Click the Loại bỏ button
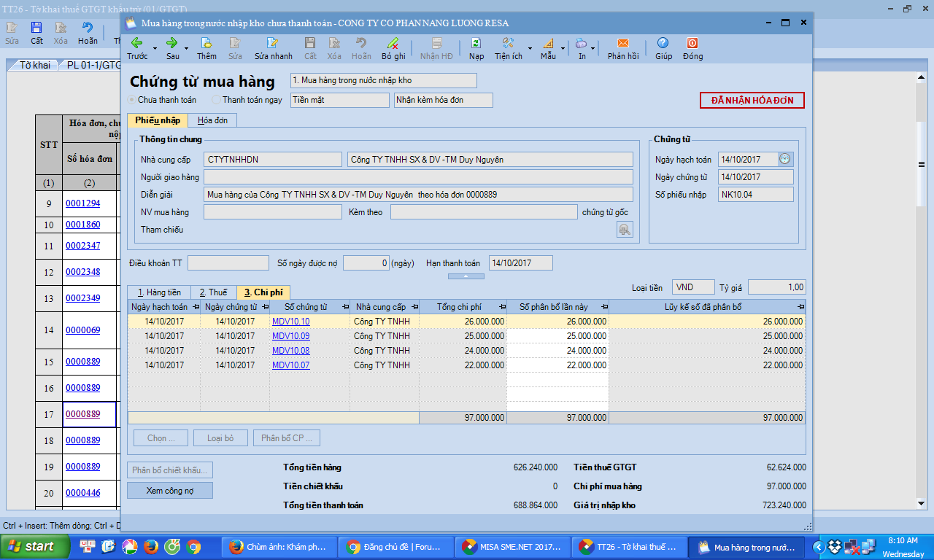The width and height of the screenshot is (934, 560). pyautogui.click(x=220, y=438)
